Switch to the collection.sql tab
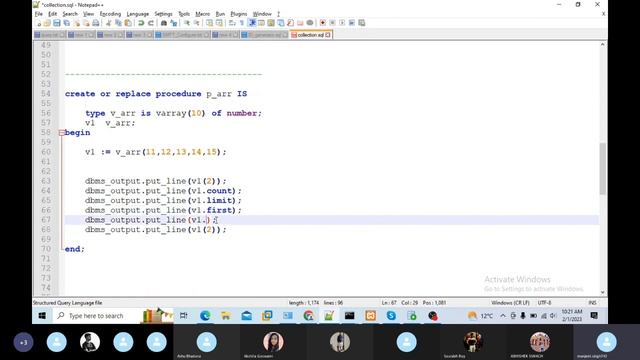This screenshot has height=360, width=640. coord(310,35)
